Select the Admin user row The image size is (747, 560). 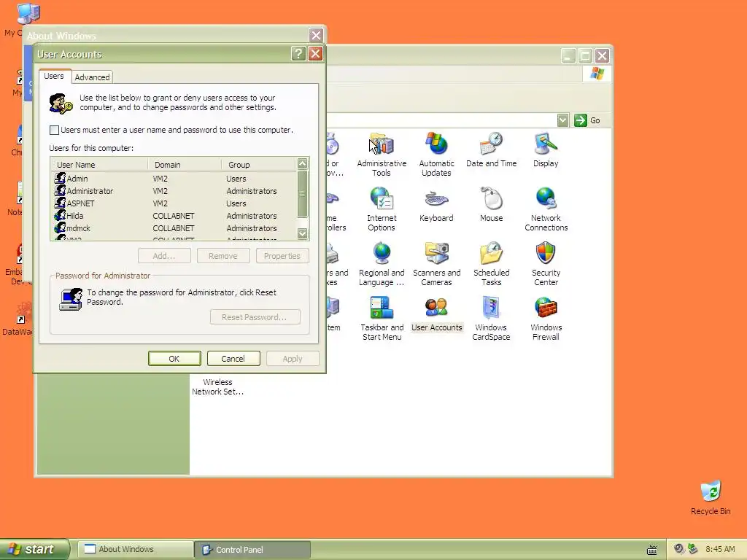click(174, 179)
